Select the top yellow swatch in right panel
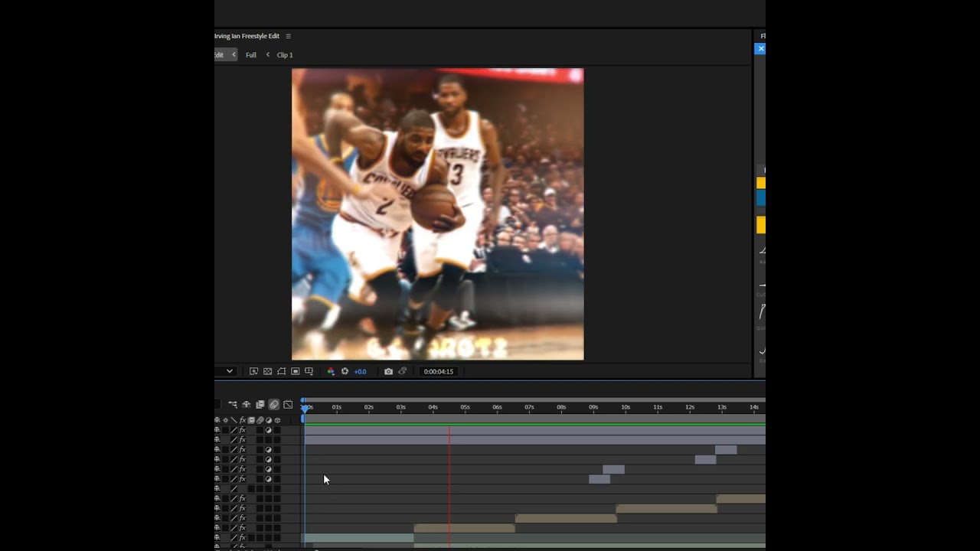 (x=761, y=183)
